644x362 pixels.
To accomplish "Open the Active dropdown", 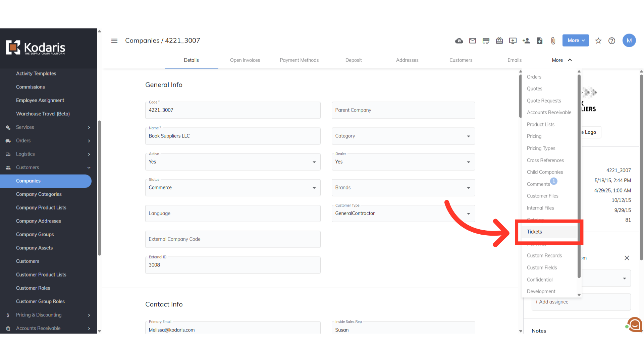I will tap(233, 162).
